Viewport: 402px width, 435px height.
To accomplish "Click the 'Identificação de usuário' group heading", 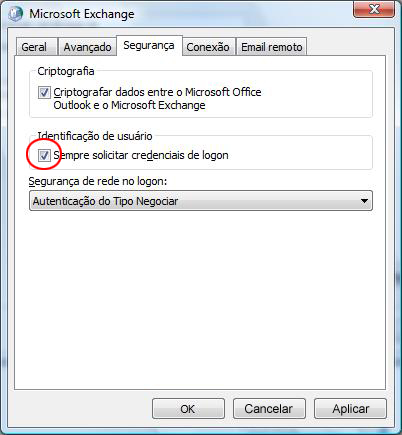I will [x=95, y=136].
